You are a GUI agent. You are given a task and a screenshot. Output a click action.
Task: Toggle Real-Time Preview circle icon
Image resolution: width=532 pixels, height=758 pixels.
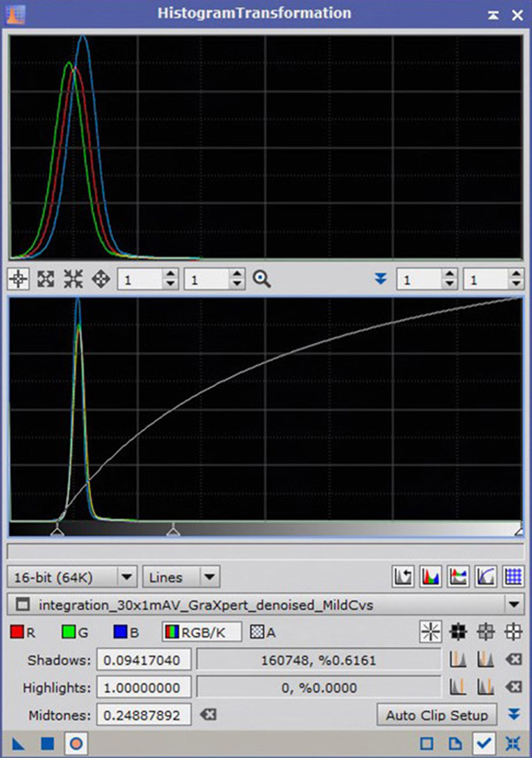(x=77, y=743)
